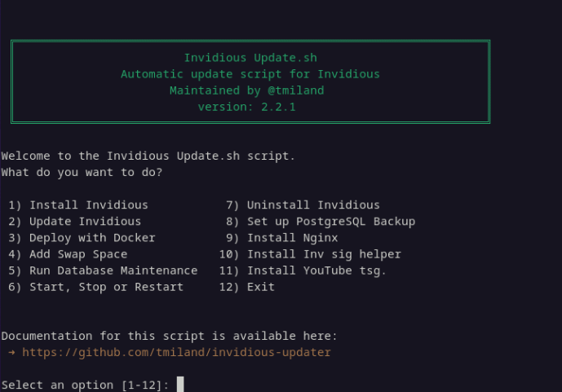Image resolution: width=562 pixels, height=392 pixels.
Task: Select menu option 2) Update Invidious
Action: tap(74, 221)
